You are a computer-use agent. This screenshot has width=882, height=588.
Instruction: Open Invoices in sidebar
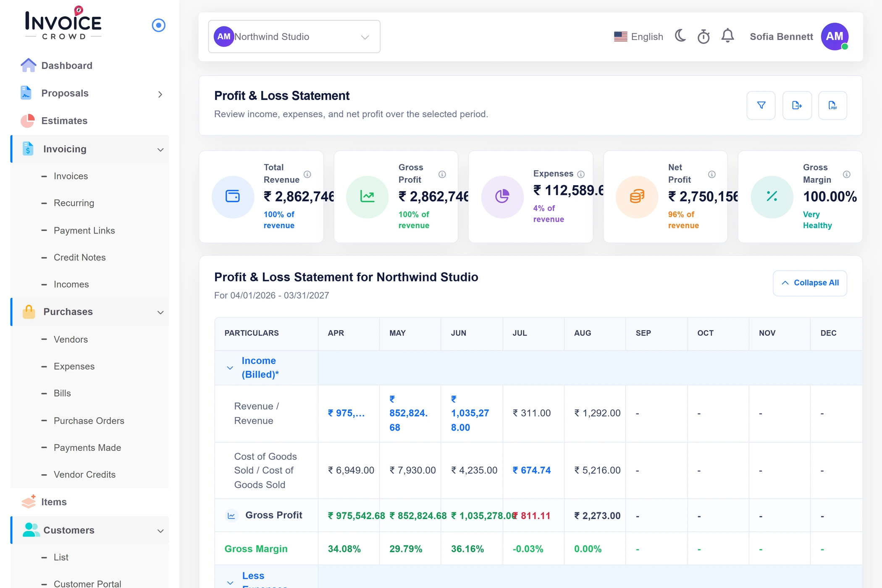coord(71,176)
